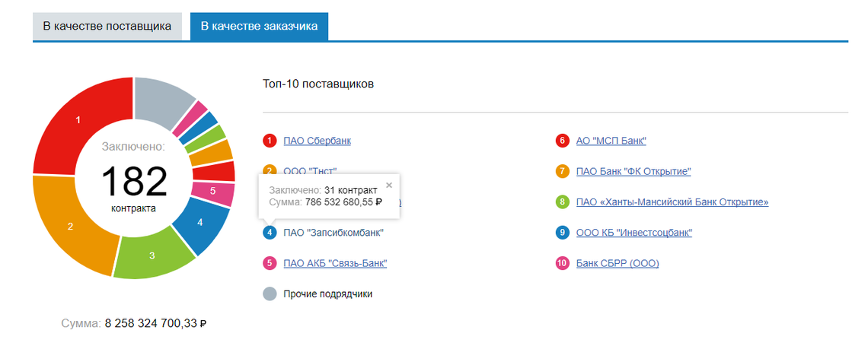
Task: Click the pink number 10 legend badge
Action: (x=563, y=263)
